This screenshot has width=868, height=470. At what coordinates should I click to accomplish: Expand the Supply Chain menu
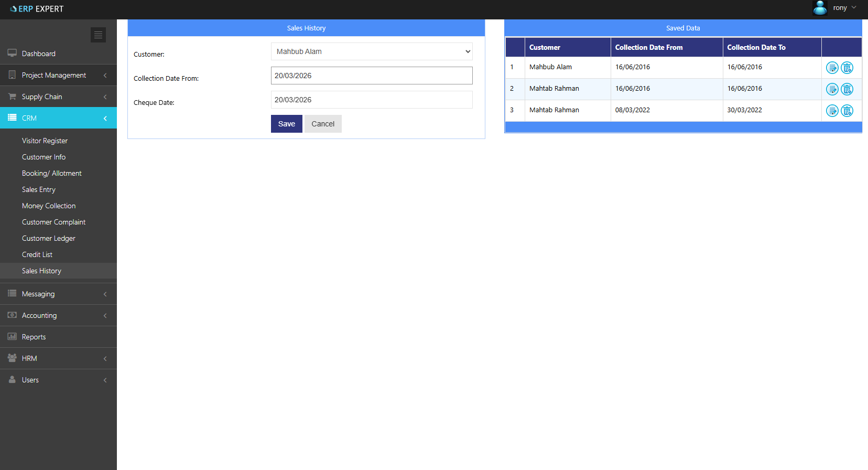coord(58,97)
